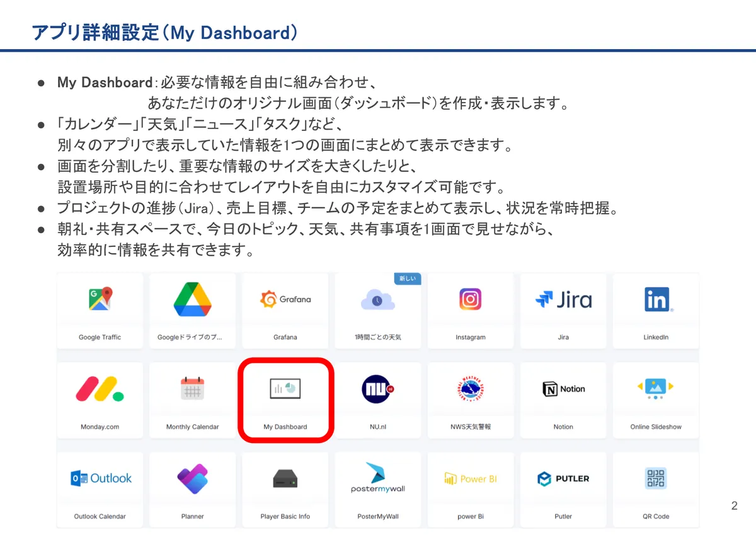Click the Google Traffic label
The height and width of the screenshot is (535, 756).
[x=100, y=337]
